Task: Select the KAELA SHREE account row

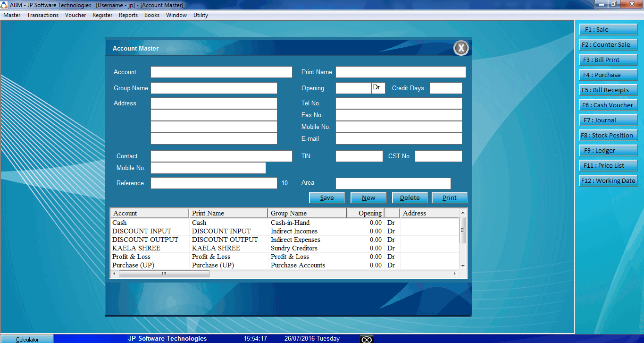Action: tap(284, 248)
